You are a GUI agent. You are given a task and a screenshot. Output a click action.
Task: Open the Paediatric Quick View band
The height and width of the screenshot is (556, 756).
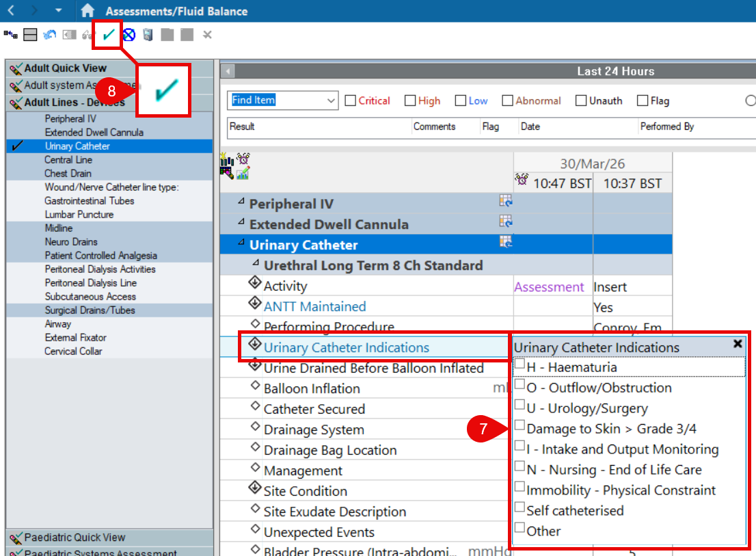(75, 537)
